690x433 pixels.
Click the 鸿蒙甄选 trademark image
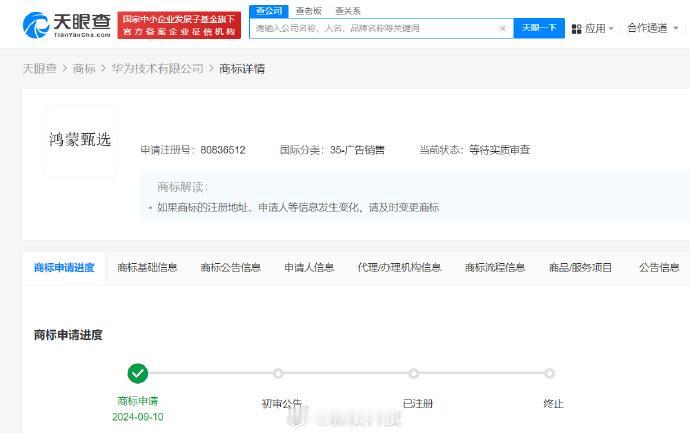coord(81,141)
